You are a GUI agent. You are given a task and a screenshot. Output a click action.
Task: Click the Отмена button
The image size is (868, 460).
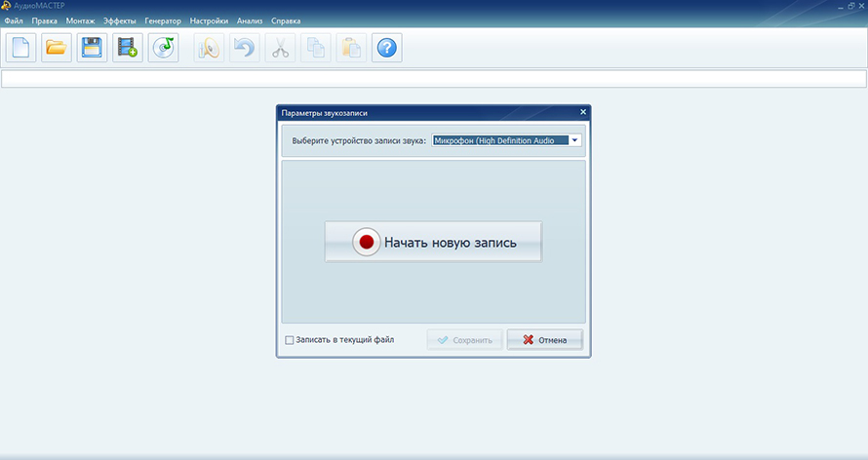pos(544,340)
